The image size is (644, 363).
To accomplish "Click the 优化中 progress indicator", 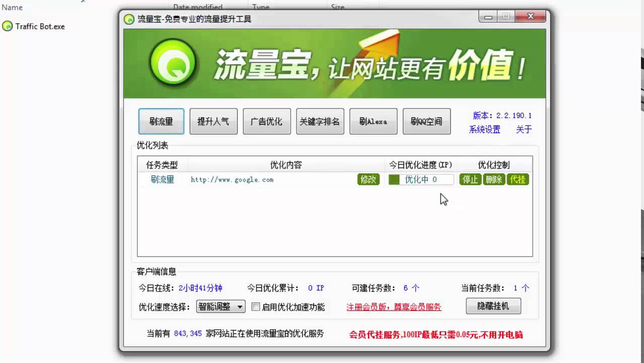I will pyautogui.click(x=421, y=179).
